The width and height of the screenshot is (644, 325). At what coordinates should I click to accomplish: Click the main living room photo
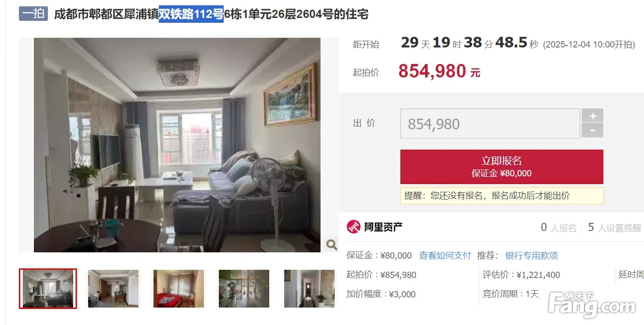coord(177,145)
